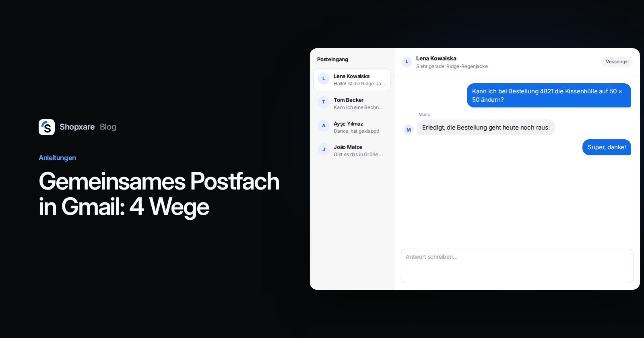Click the sender name Marta above the reply
Image resolution: width=644 pixels, height=338 pixels.
(424, 115)
